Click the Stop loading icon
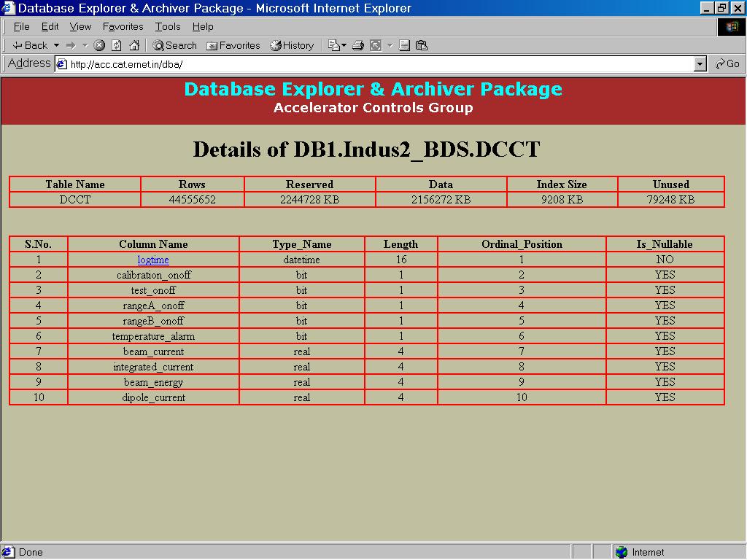The width and height of the screenshot is (747, 560). [x=99, y=45]
